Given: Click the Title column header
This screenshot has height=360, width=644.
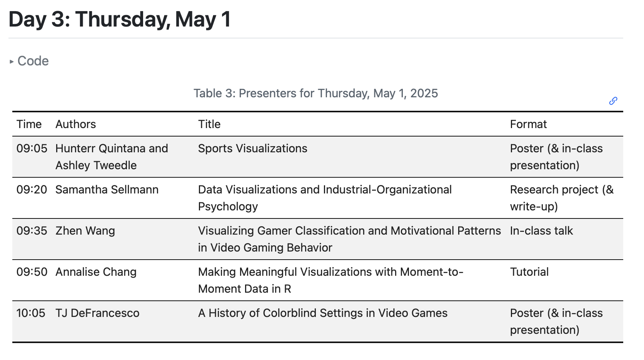Looking at the screenshot, I should [209, 124].
